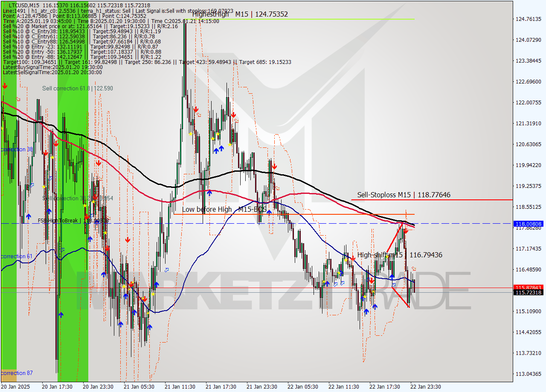Click the 21 Jan 23:30 time label

(x=262, y=386)
